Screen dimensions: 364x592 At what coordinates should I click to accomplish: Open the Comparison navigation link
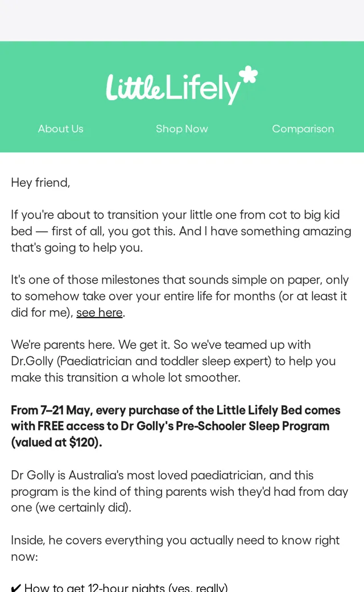click(303, 129)
